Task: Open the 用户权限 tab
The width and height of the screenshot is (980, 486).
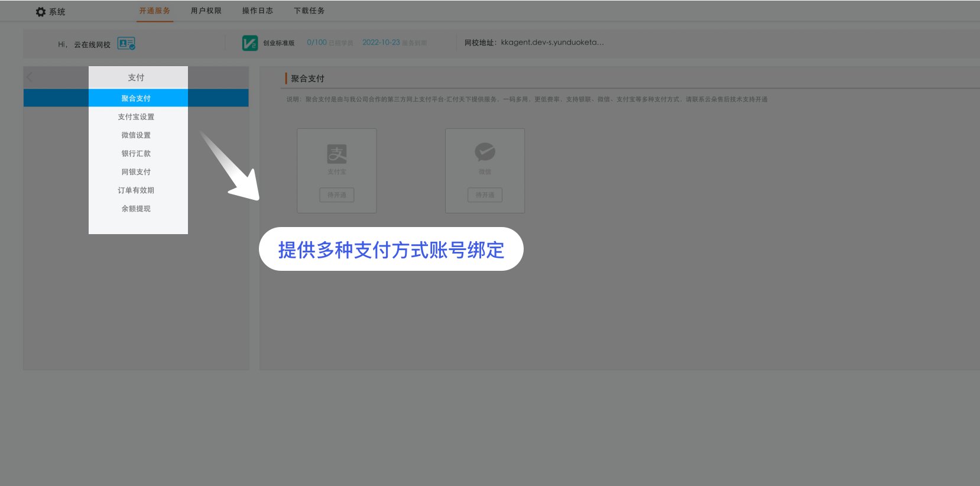Action: pos(206,11)
